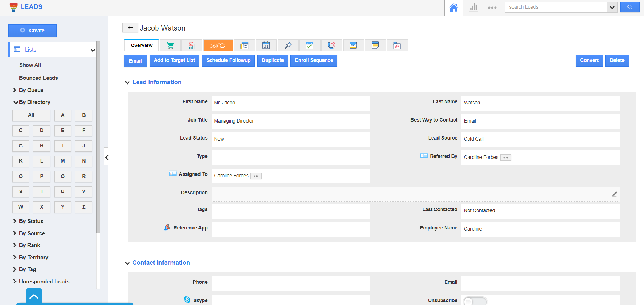Click the search Leads input field
644x305 pixels.
pos(555,7)
